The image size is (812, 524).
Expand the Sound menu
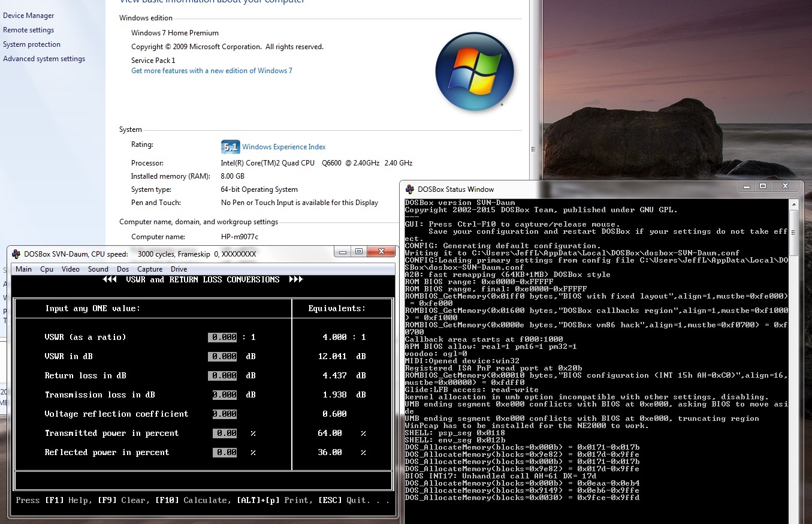(x=98, y=269)
